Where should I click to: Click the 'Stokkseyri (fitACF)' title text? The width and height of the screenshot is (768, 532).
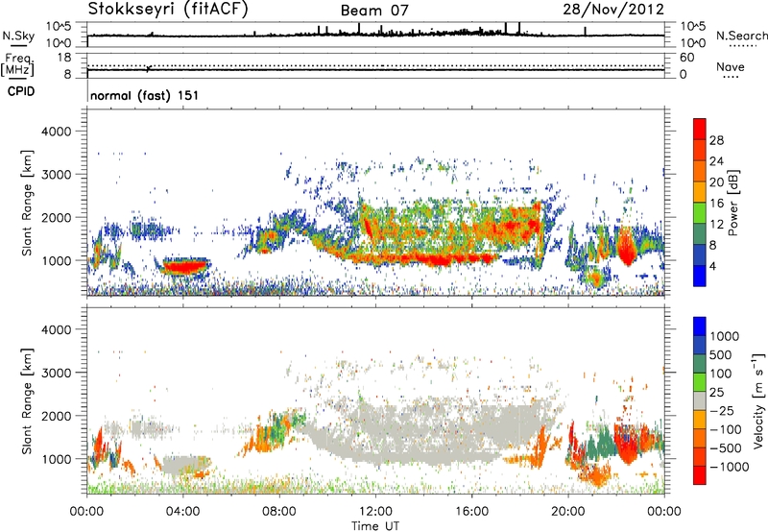point(168,10)
